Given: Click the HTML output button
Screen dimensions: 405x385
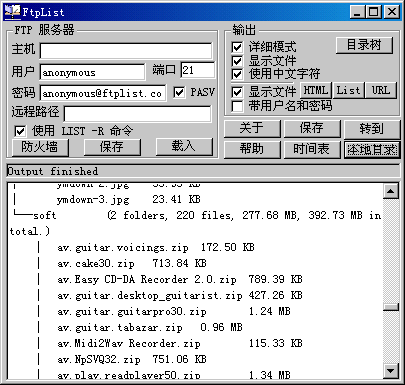Looking at the screenshot, I should (316, 90).
